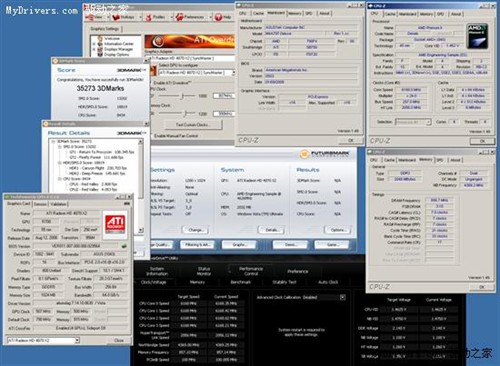Toggle the Enable ATI Overdrive checkbox
Image resolution: width=500 pixels, height=366 pixels.
151,83
